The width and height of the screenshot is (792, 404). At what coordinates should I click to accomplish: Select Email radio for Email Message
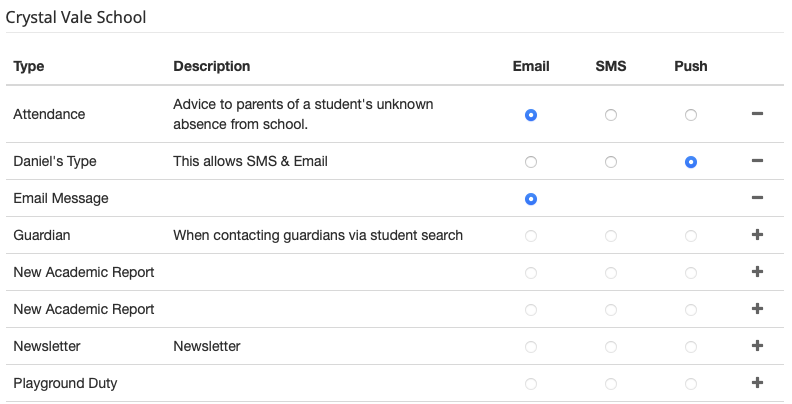click(531, 199)
